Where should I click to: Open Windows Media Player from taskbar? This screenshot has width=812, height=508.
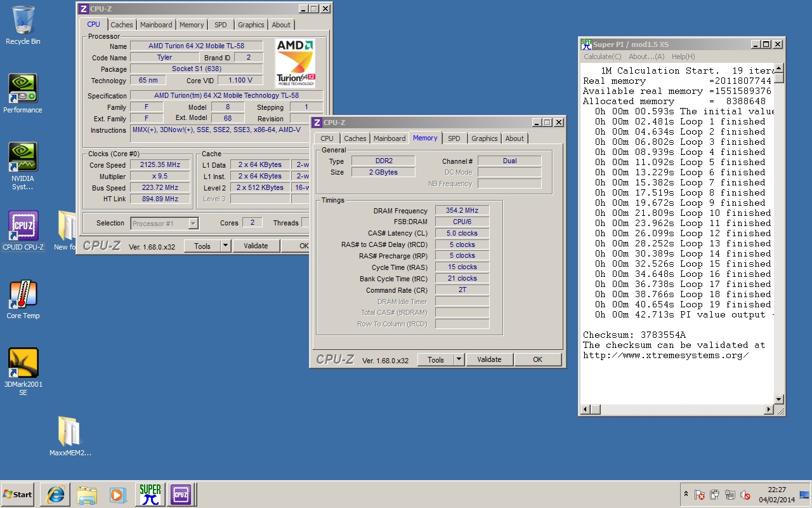click(x=118, y=494)
